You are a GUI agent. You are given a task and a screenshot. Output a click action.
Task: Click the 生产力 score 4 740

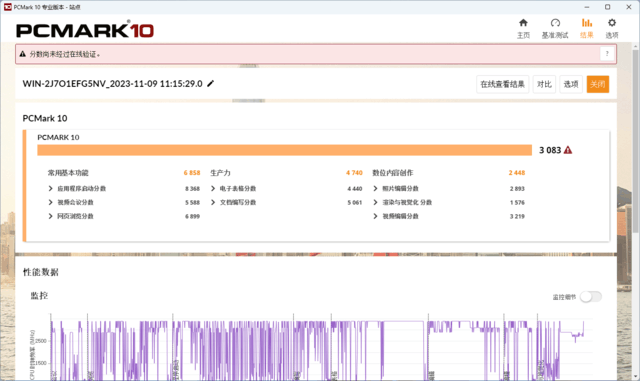click(x=354, y=173)
